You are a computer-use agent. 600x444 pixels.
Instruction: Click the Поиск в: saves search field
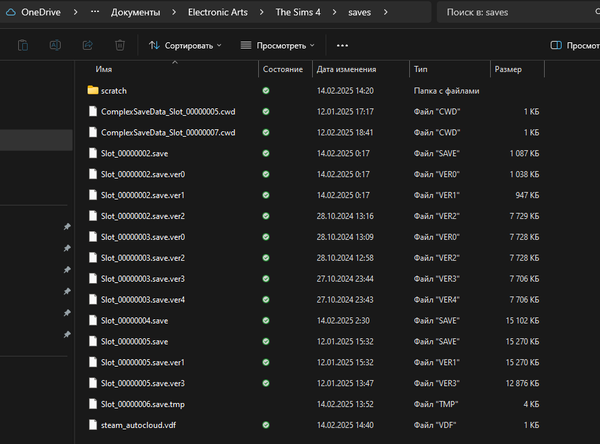tap(518, 12)
